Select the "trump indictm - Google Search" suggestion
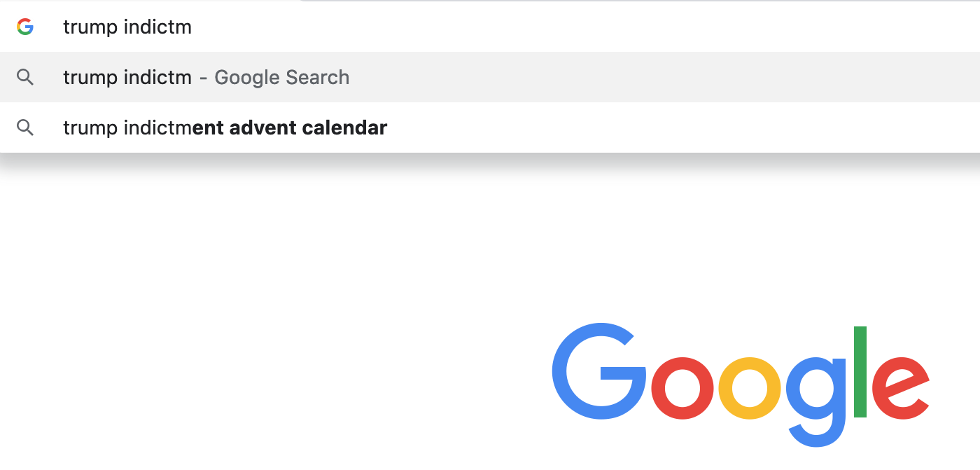The height and width of the screenshot is (470, 980). 490,77
